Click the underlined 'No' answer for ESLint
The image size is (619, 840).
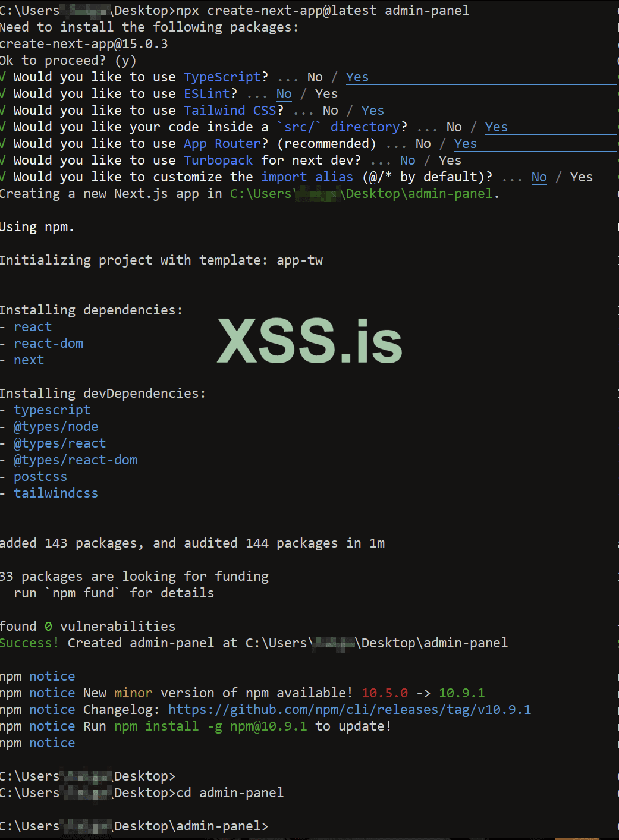click(x=284, y=94)
